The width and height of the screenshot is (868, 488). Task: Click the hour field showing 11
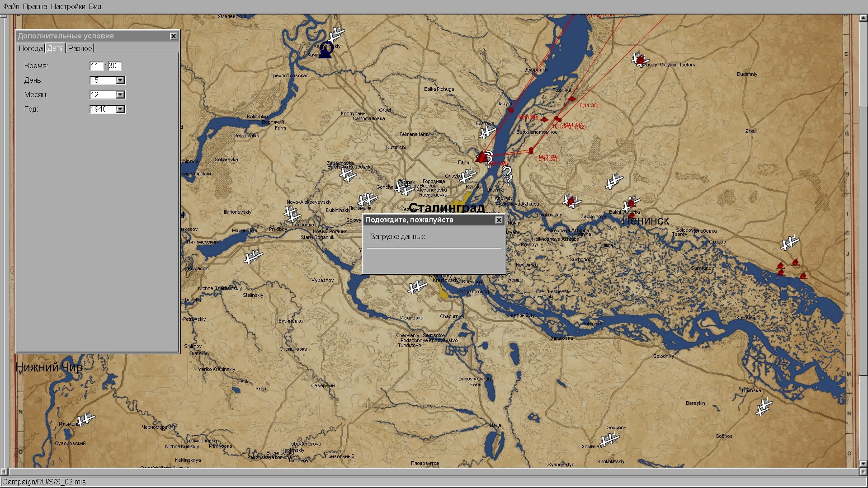coord(96,66)
